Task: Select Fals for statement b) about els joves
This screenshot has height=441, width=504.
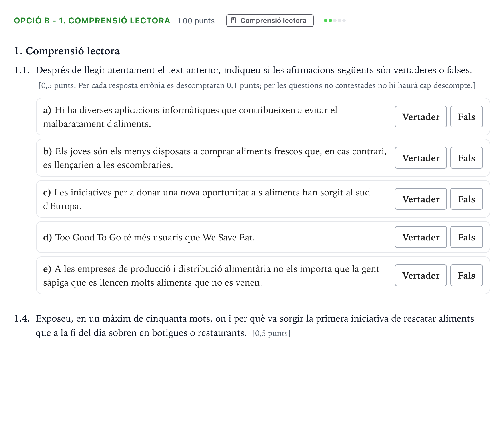Action: coord(466,158)
